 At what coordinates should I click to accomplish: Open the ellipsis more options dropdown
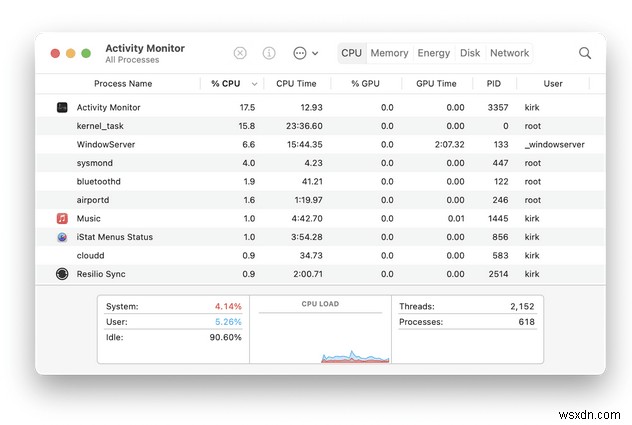(x=305, y=53)
